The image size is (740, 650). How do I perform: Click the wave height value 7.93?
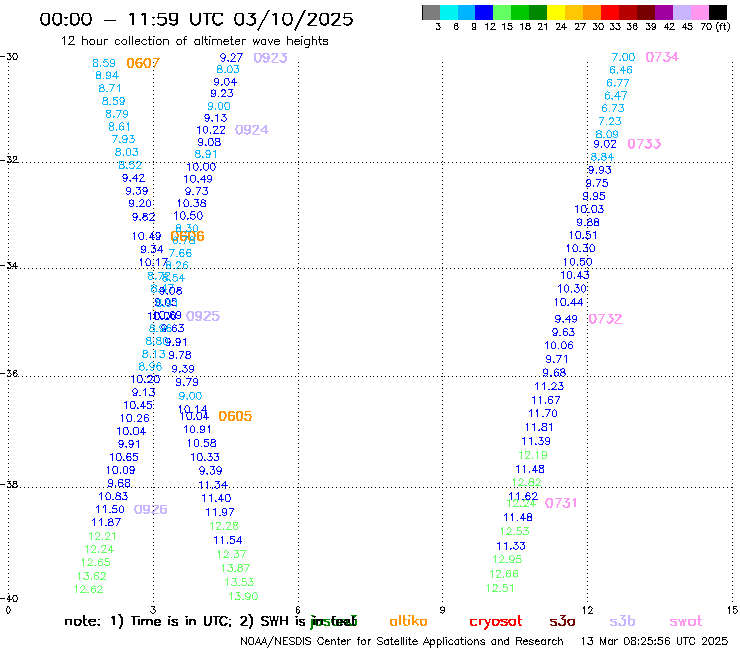[123, 139]
